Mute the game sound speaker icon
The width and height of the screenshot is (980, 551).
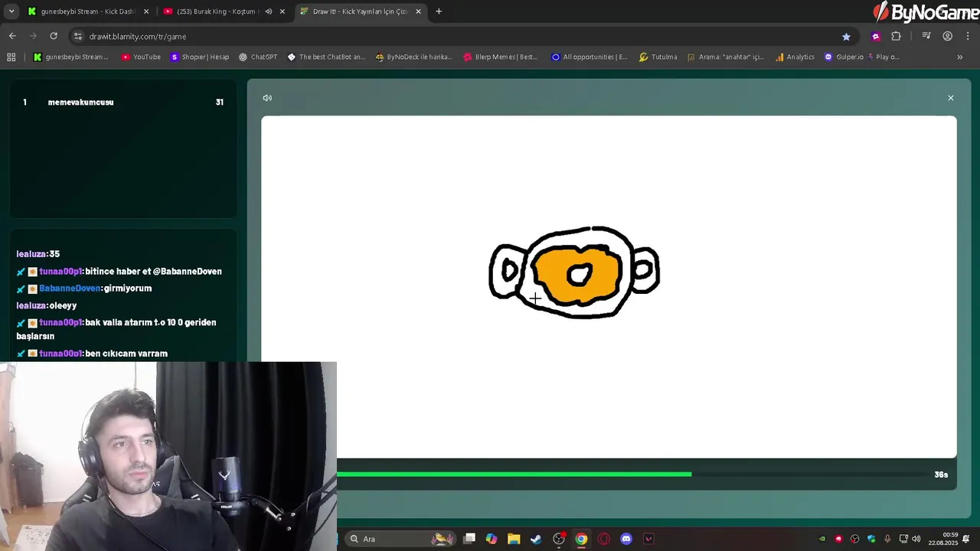point(267,98)
